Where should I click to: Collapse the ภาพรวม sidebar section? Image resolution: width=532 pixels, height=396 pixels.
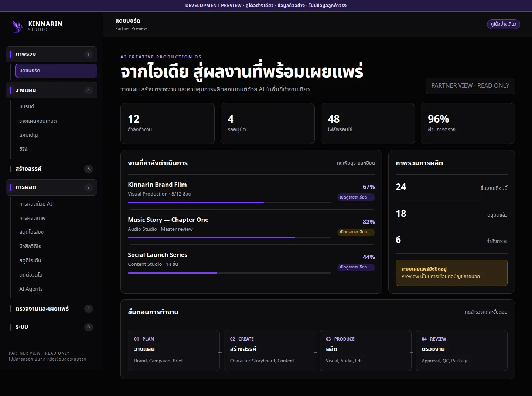pyautogui.click(x=51, y=54)
